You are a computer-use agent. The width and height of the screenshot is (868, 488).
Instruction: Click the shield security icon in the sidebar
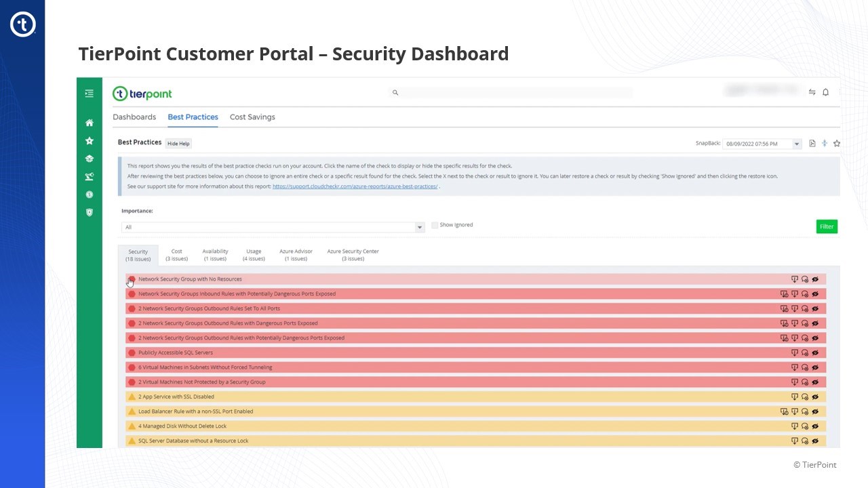pos(89,212)
